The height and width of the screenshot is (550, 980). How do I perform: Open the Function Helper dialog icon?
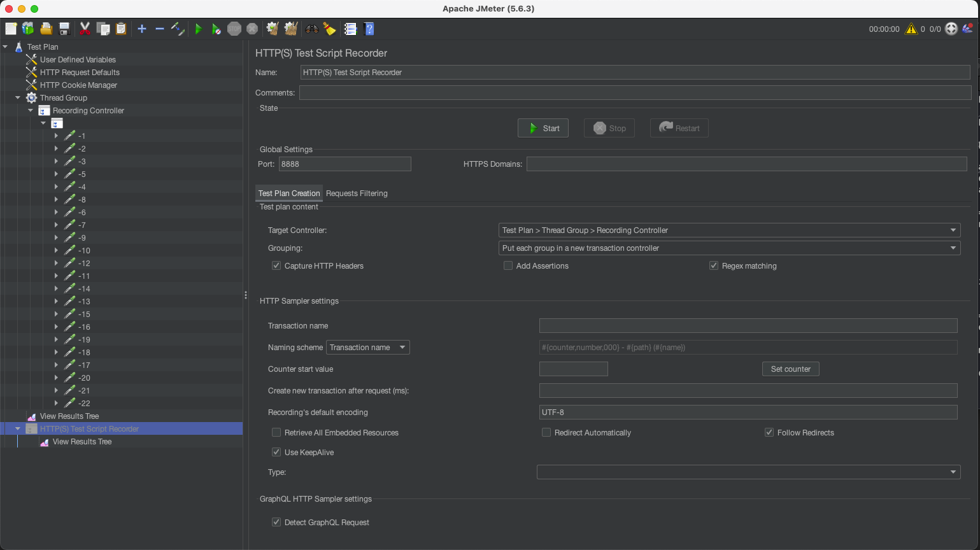(350, 29)
